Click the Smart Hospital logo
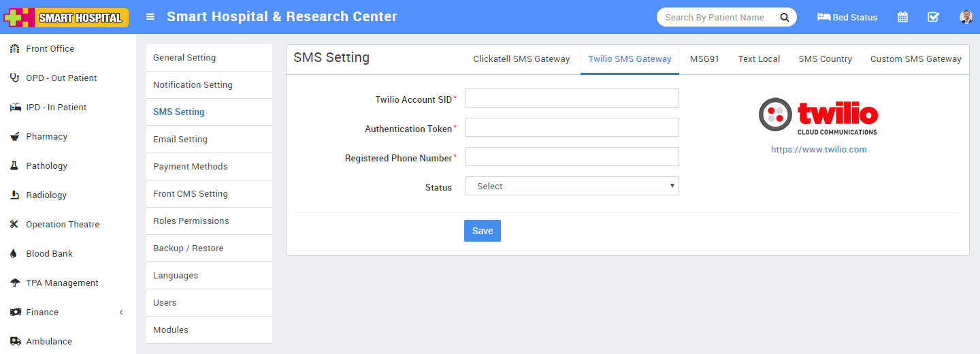 click(66, 17)
